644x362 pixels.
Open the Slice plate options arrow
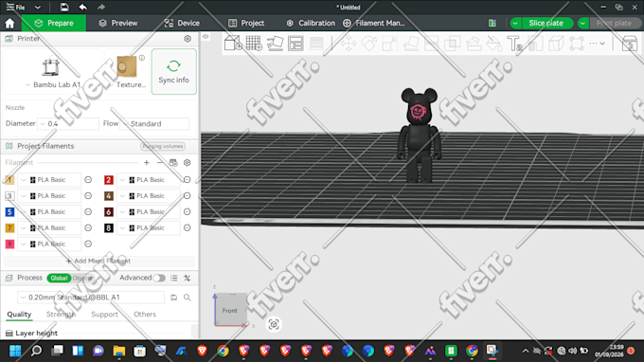point(515,24)
